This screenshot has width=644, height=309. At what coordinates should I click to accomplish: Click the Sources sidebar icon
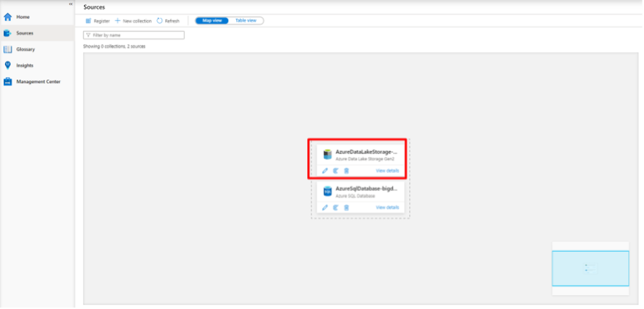tap(7, 33)
